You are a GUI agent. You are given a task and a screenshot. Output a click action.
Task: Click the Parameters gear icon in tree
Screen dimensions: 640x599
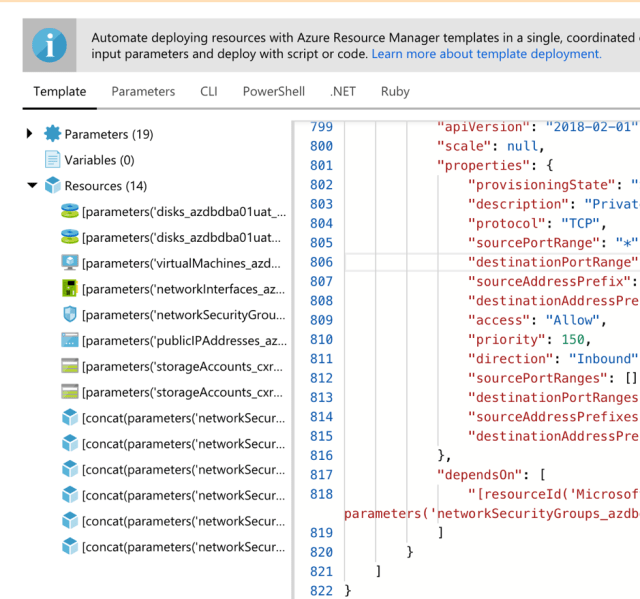pyautogui.click(x=52, y=134)
